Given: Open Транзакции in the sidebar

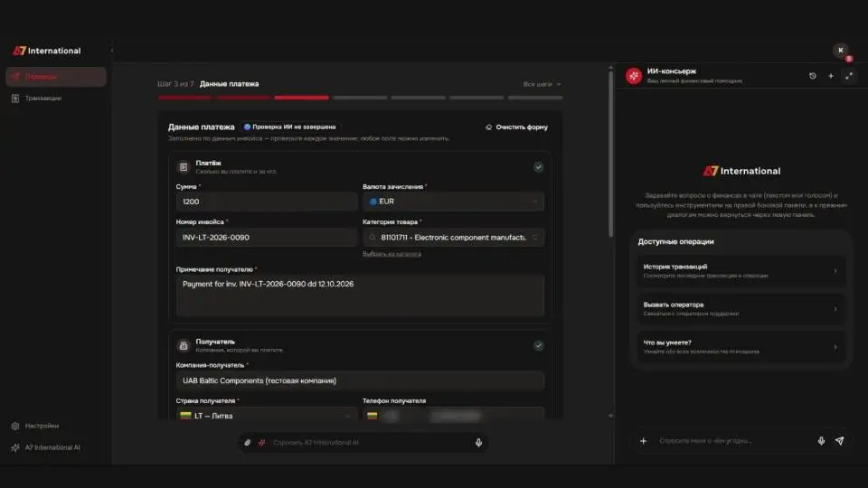Looking at the screenshot, I should (43, 98).
